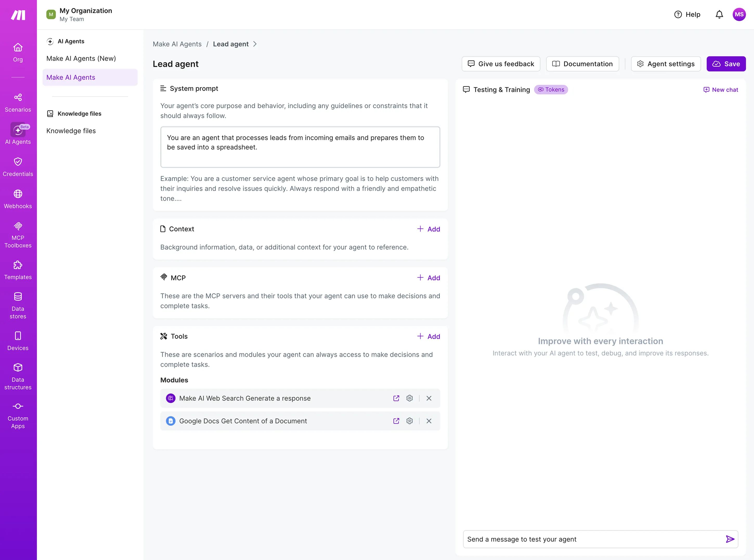Open settings gear for Make AI Web Search module
The height and width of the screenshot is (560, 754).
point(409,398)
